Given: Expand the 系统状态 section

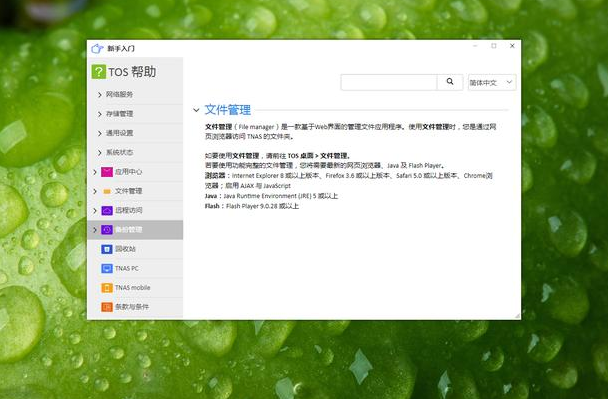Looking at the screenshot, I should click(x=100, y=153).
